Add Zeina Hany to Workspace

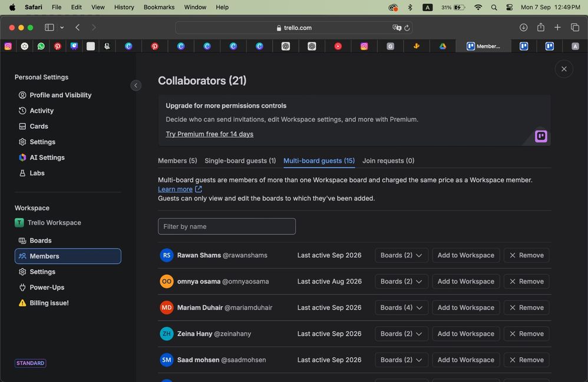(466, 334)
